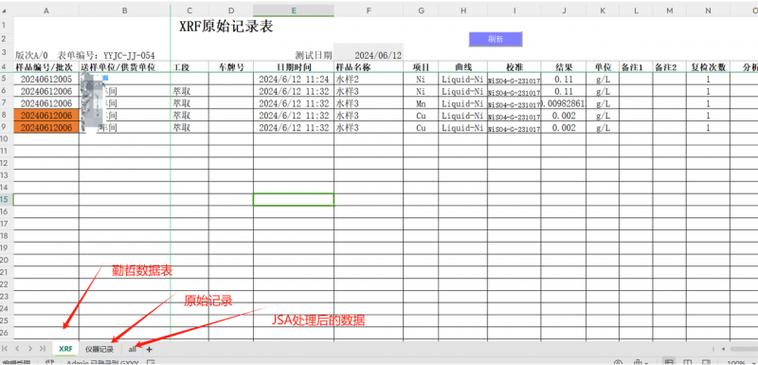Click the test date cell 2024/06/12

click(x=368, y=55)
